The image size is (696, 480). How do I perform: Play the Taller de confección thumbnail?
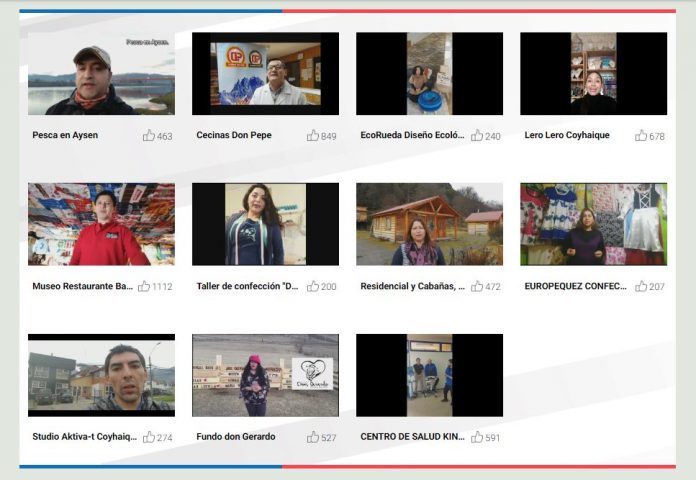(x=265, y=224)
